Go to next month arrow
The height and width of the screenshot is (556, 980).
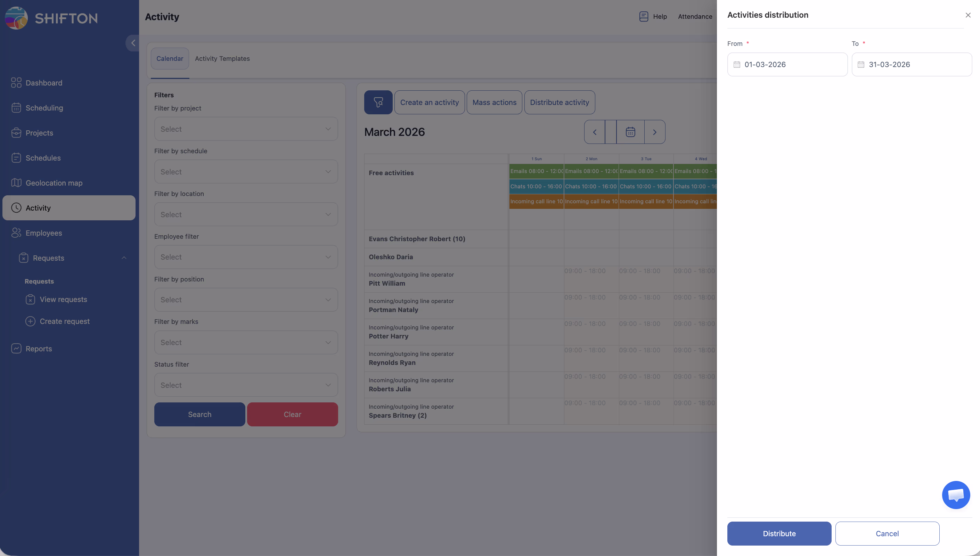[655, 132]
